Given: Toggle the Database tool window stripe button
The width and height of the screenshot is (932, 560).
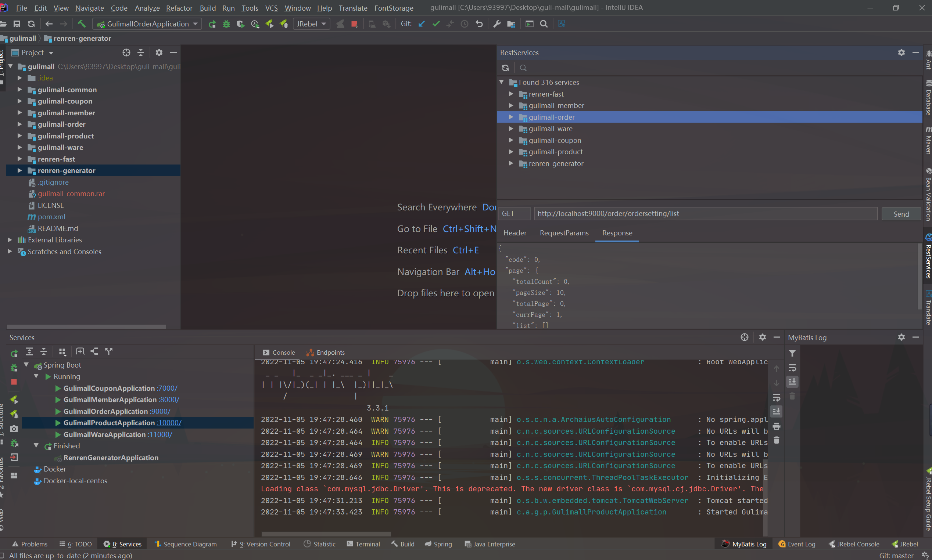Looking at the screenshot, I should tap(928, 97).
